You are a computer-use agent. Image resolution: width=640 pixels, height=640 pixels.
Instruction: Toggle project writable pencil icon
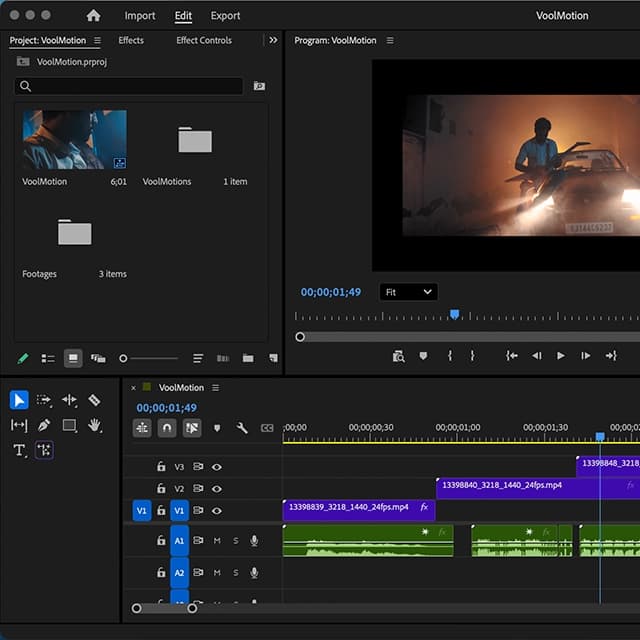point(23,358)
